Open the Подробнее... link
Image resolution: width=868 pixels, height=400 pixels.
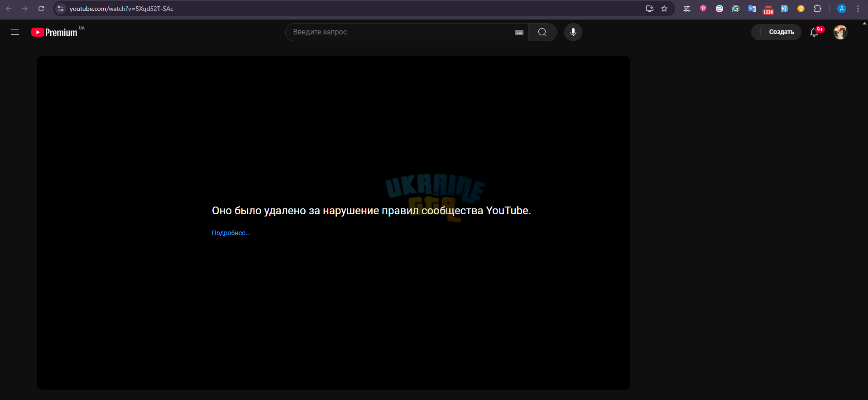point(231,233)
